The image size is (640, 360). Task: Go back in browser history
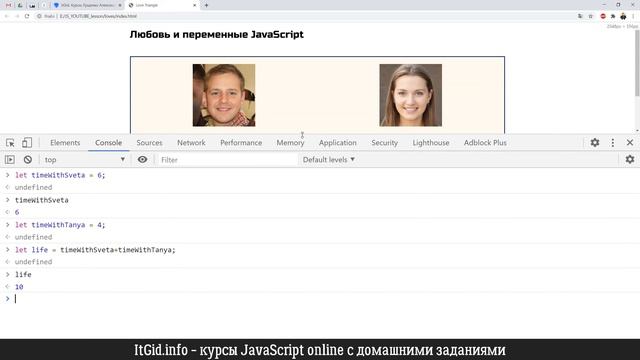pyautogui.click(x=7, y=16)
